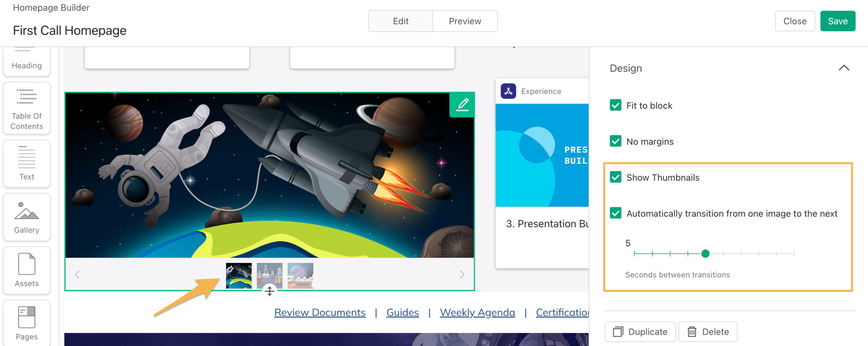868x346 pixels.
Task: Add a Pages block from sidebar
Action: tap(26, 323)
